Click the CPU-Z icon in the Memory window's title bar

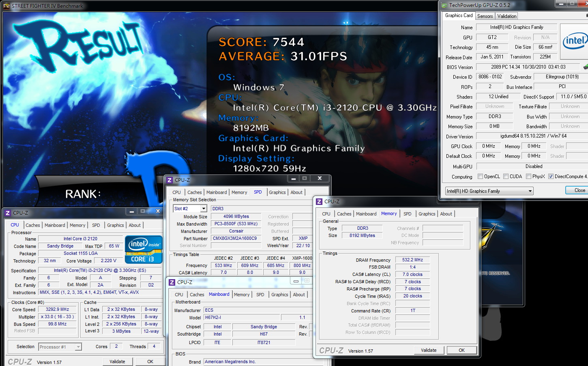[319, 201]
